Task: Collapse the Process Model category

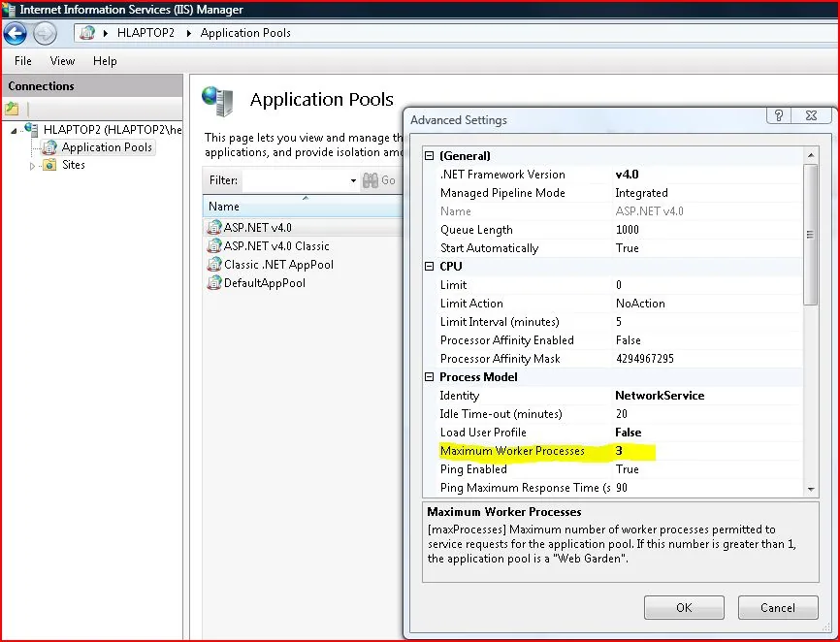Action: (x=429, y=377)
